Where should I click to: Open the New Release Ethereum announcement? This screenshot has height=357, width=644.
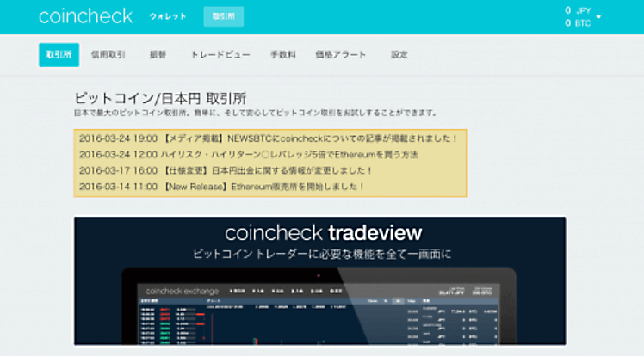(x=222, y=187)
